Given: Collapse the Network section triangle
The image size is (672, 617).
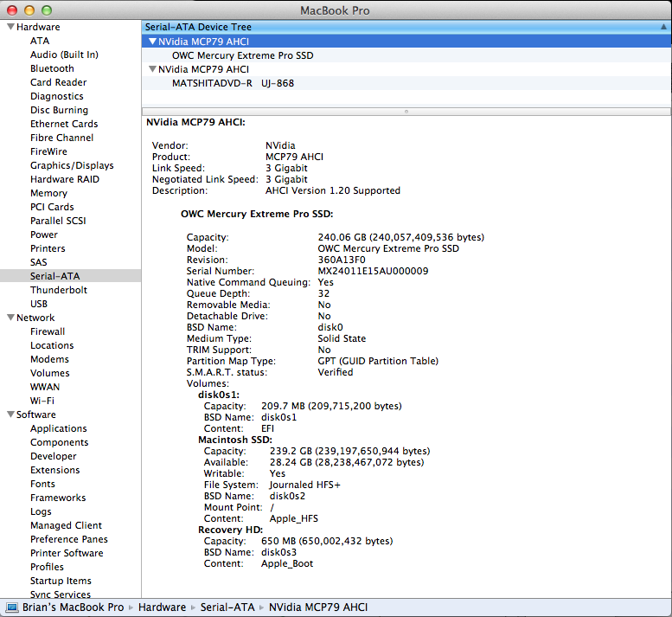Looking at the screenshot, I should [x=10, y=318].
